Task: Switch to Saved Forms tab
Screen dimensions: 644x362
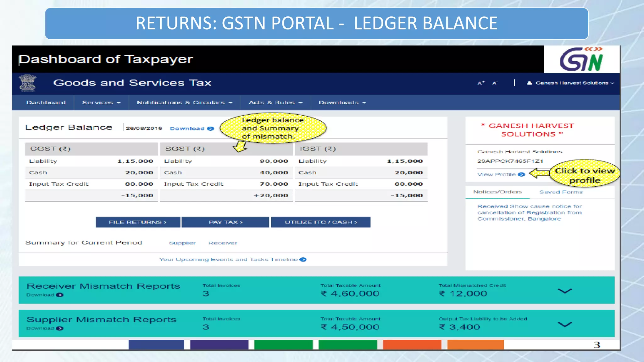Action: (561, 192)
